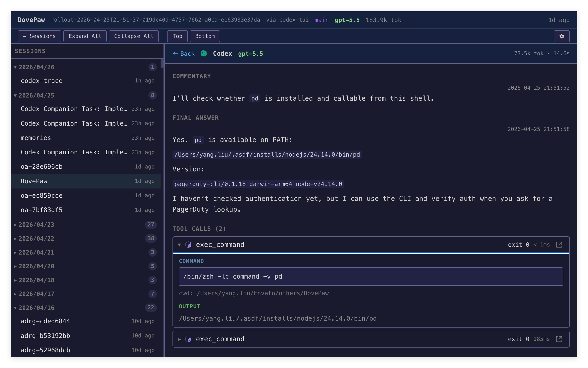Expand the 2026/04/22 session group
The height and width of the screenshot is (368, 588).
click(x=15, y=239)
